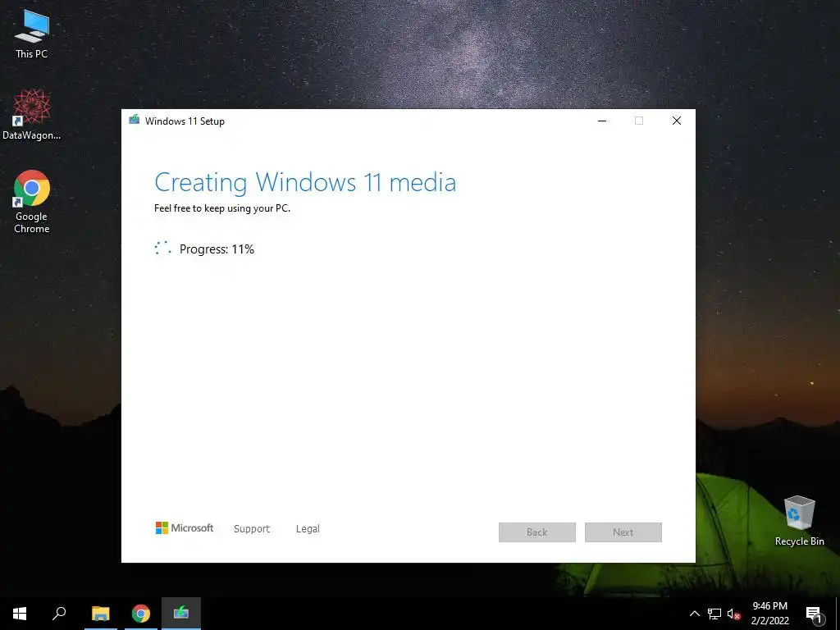Viewport: 840px width, 630px height.
Task: Click 'Feel free to keep using your PC.'
Action: tap(222, 208)
